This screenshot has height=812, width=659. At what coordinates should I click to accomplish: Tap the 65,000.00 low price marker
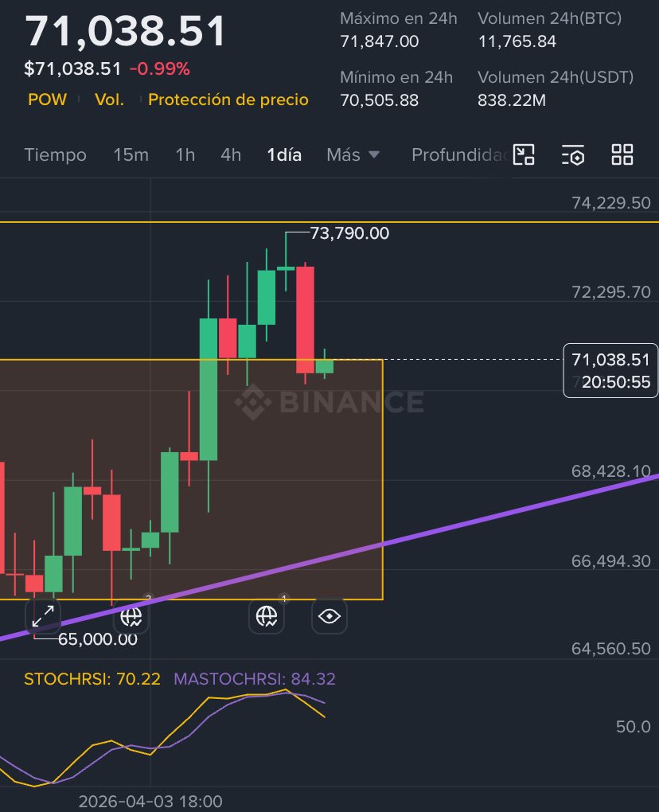97,639
